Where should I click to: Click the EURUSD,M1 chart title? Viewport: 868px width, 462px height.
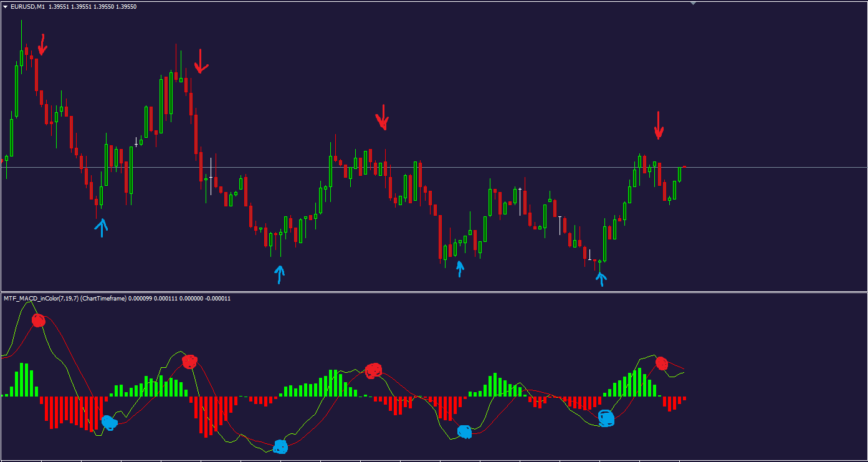(x=27, y=7)
